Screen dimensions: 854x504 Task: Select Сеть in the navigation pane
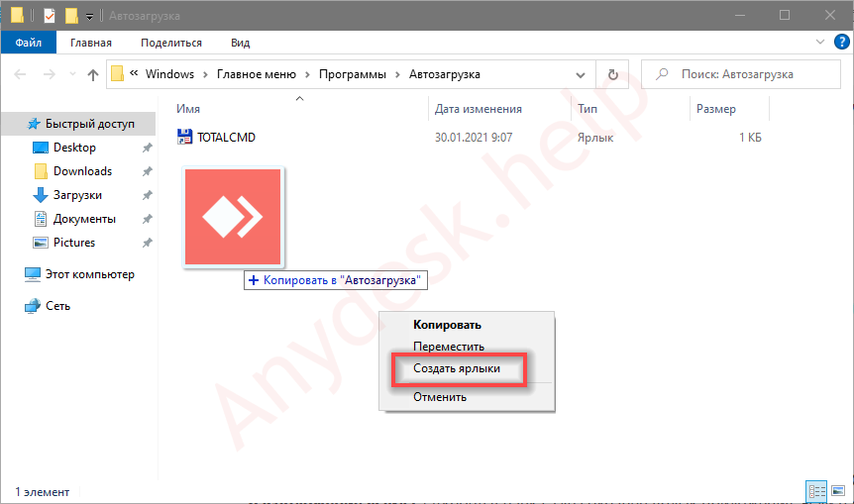[57, 306]
